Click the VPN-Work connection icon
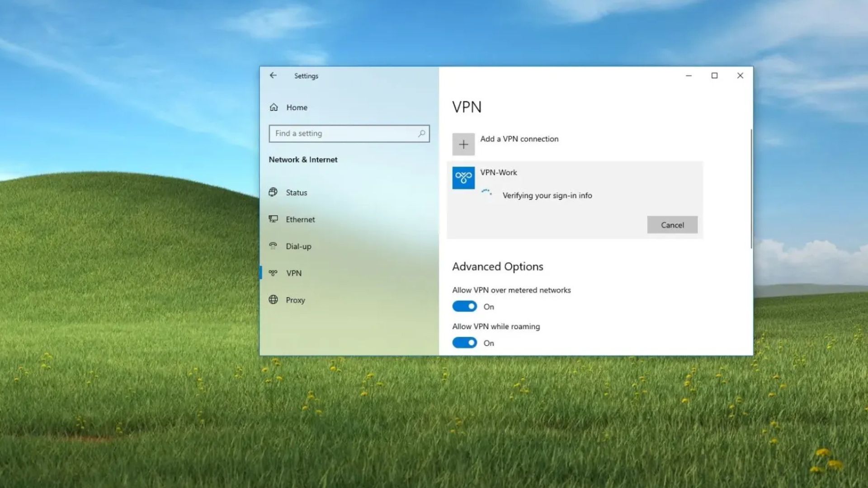The image size is (868, 488). (x=463, y=178)
